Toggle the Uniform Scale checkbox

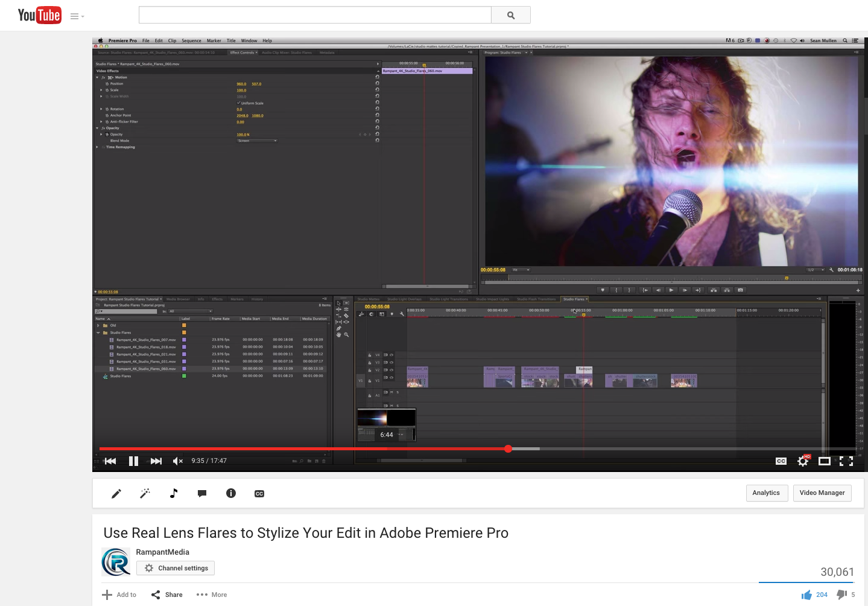(x=239, y=103)
